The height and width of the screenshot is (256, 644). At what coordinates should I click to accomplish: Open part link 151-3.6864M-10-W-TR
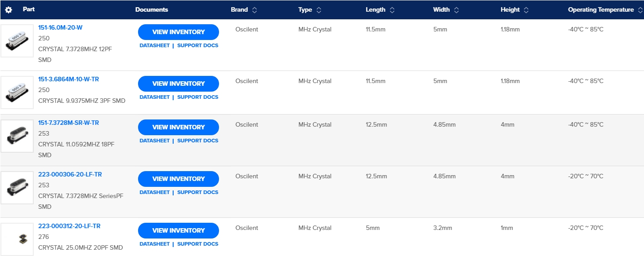[68, 79]
